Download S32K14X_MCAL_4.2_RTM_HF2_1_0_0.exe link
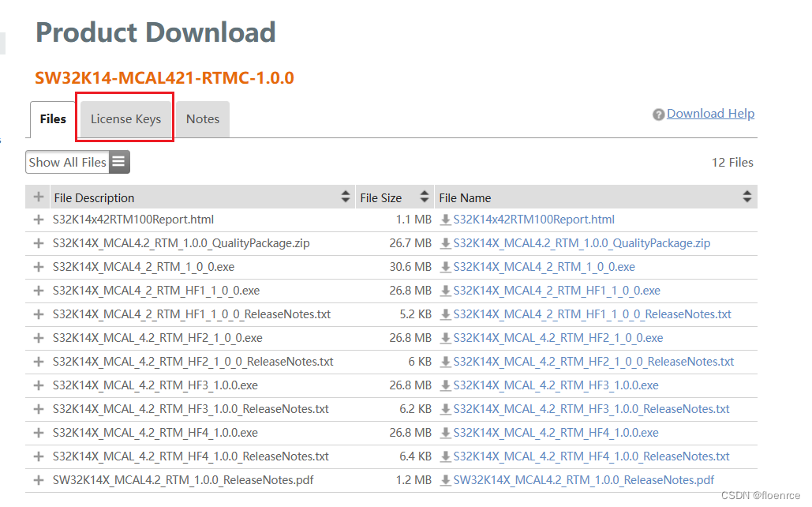The height and width of the screenshot is (507, 812). click(x=558, y=338)
